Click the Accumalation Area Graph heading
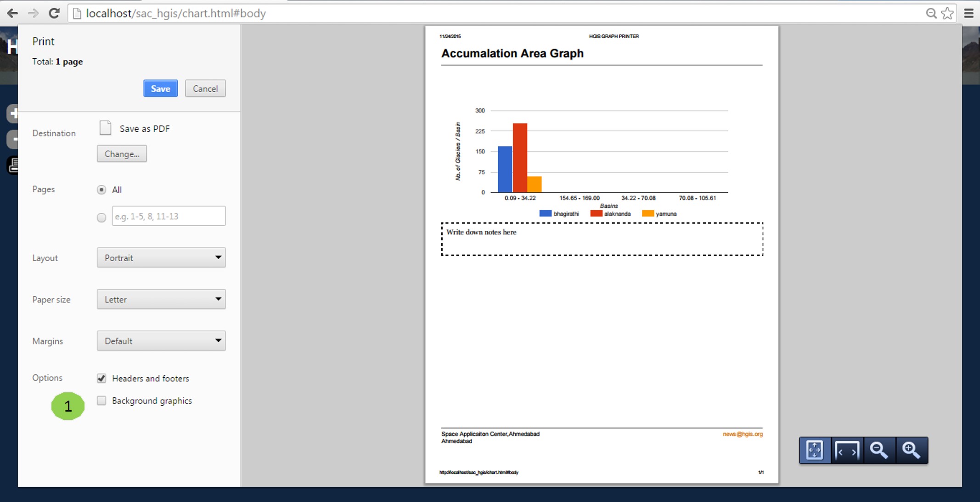This screenshot has width=980, height=502. coord(513,54)
